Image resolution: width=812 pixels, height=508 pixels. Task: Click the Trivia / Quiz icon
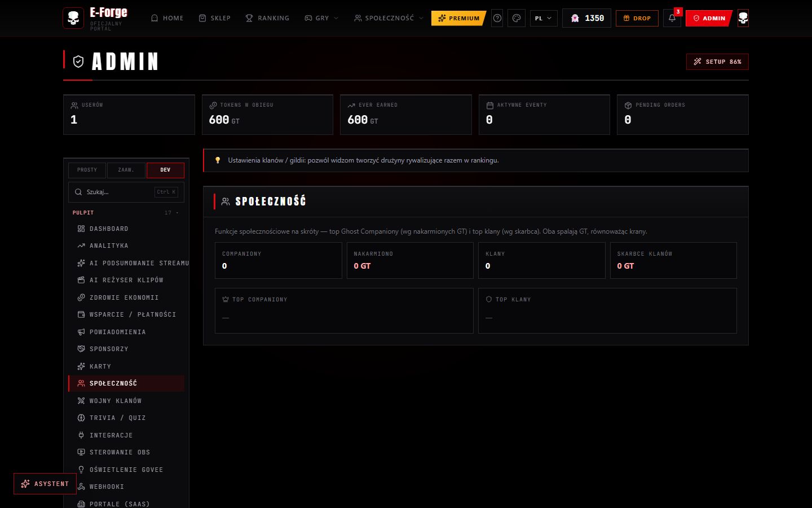[81, 418]
